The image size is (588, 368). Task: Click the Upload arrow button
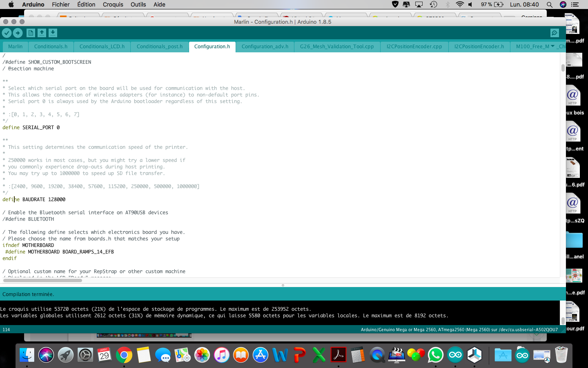(18, 33)
